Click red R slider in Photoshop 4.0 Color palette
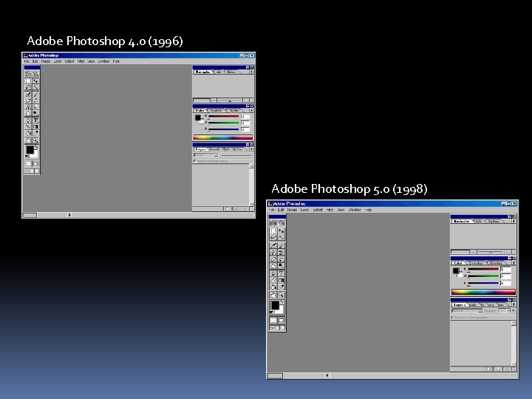This screenshot has height=399, width=532. click(x=224, y=117)
